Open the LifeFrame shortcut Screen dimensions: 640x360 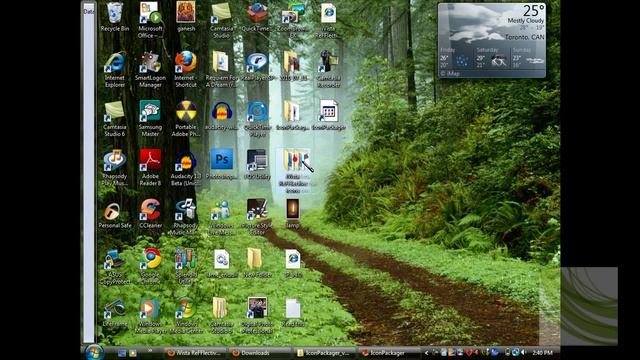[x=115, y=313]
